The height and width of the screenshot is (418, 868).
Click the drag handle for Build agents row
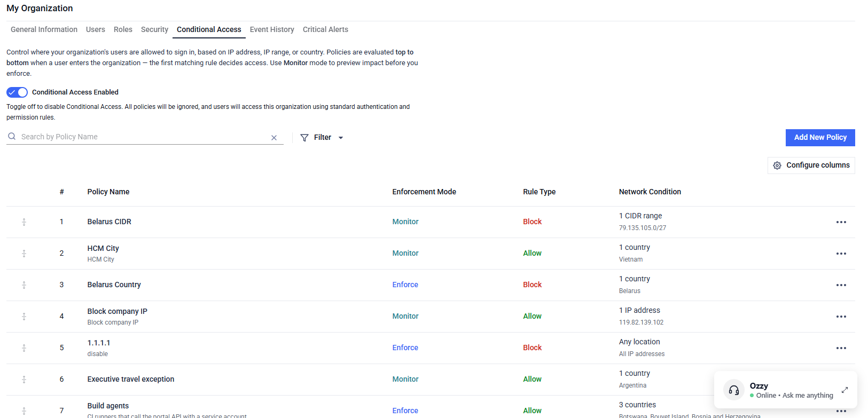point(24,411)
